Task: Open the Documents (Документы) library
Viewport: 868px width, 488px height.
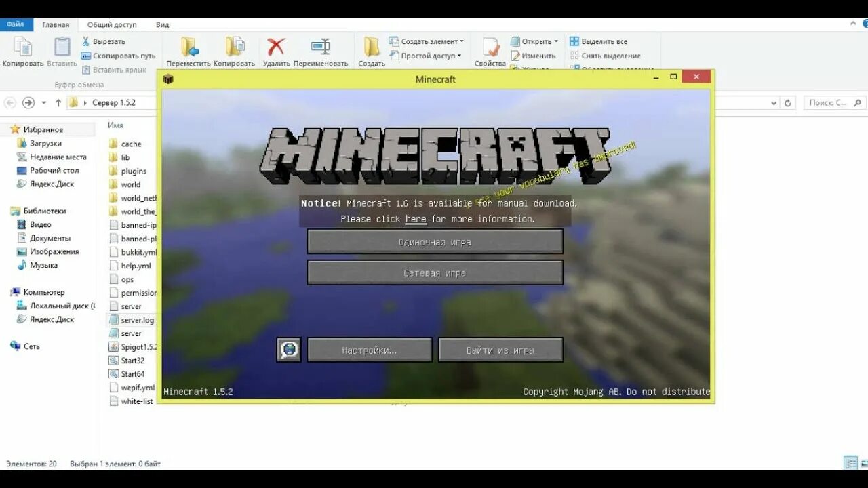Action: pos(50,238)
